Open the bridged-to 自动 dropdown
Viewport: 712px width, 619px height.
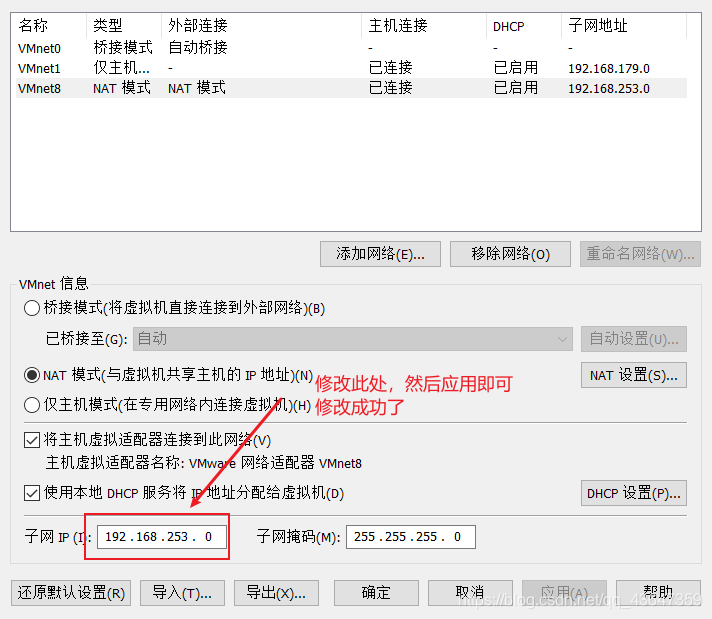353,339
